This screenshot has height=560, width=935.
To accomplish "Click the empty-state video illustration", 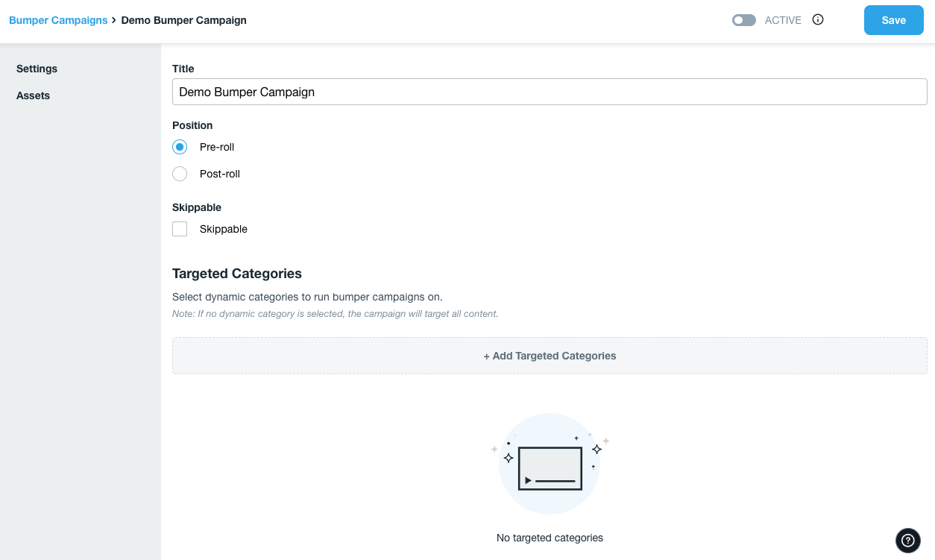I will (x=550, y=463).
